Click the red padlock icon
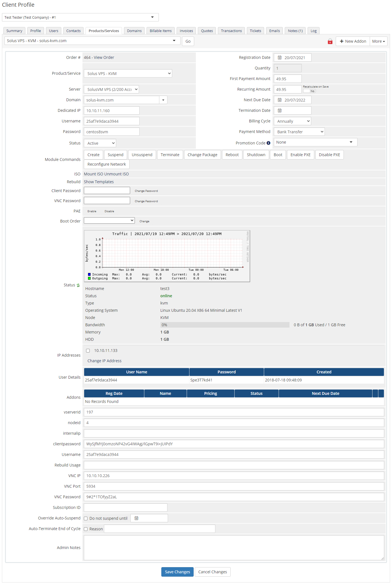The width and height of the screenshot is (392, 585). click(x=330, y=41)
